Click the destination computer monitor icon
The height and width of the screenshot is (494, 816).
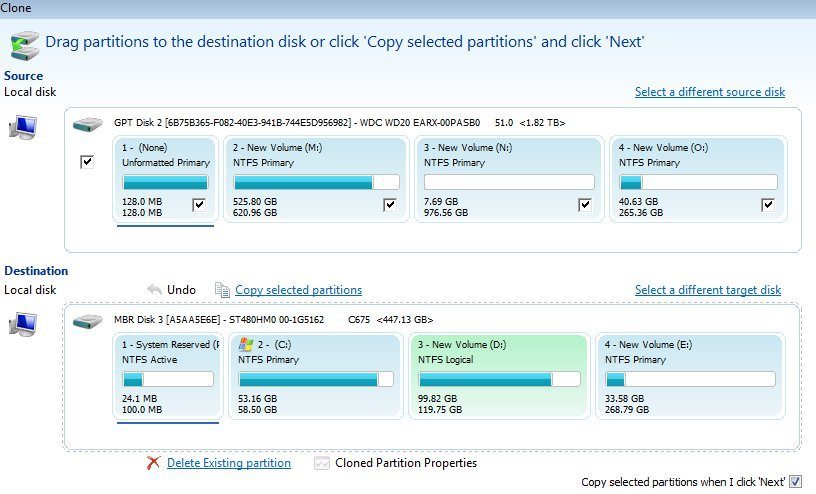(x=23, y=324)
